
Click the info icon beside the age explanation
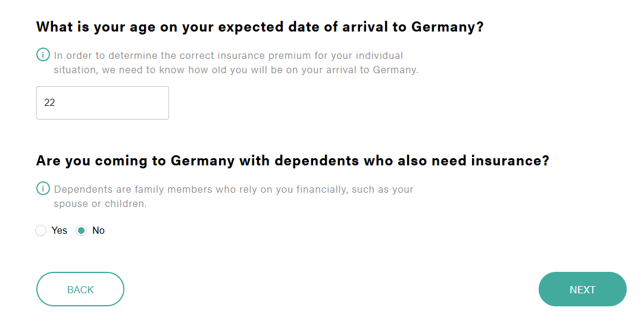pos(43,55)
